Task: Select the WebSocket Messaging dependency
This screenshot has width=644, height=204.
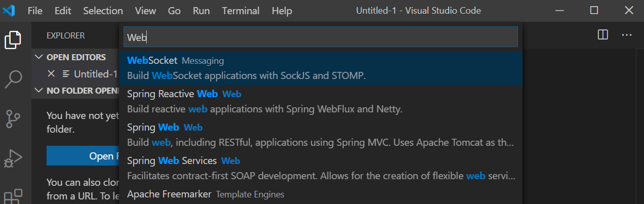Action: click(x=321, y=68)
